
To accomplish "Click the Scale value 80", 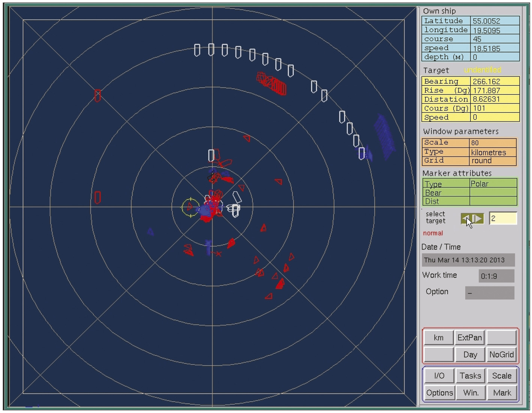I will click(493, 143).
